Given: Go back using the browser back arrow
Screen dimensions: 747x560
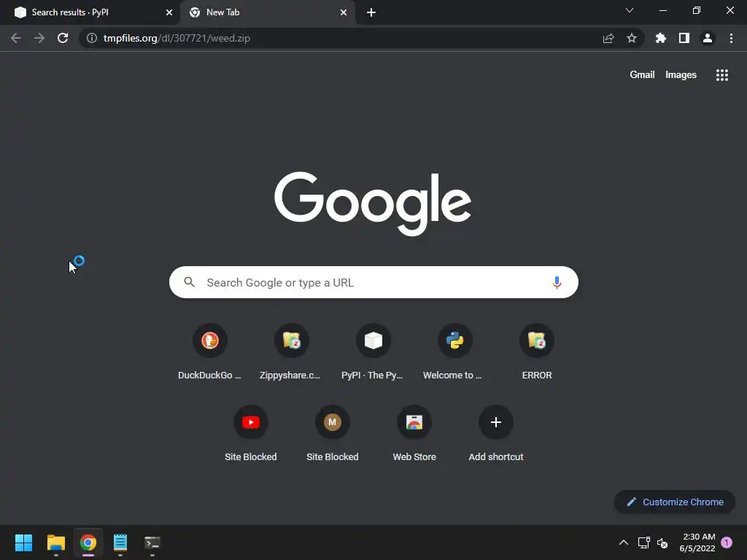Looking at the screenshot, I should (x=16, y=38).
